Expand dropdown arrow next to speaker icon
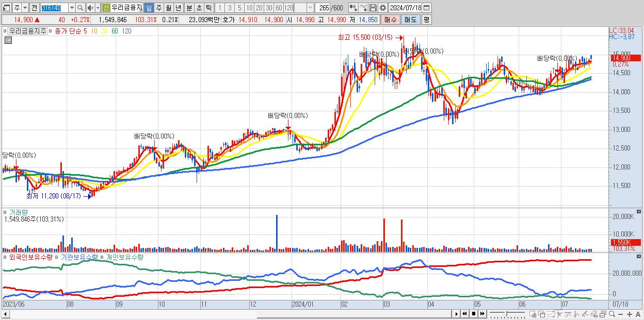644x320 pixels. pos(98,8)
